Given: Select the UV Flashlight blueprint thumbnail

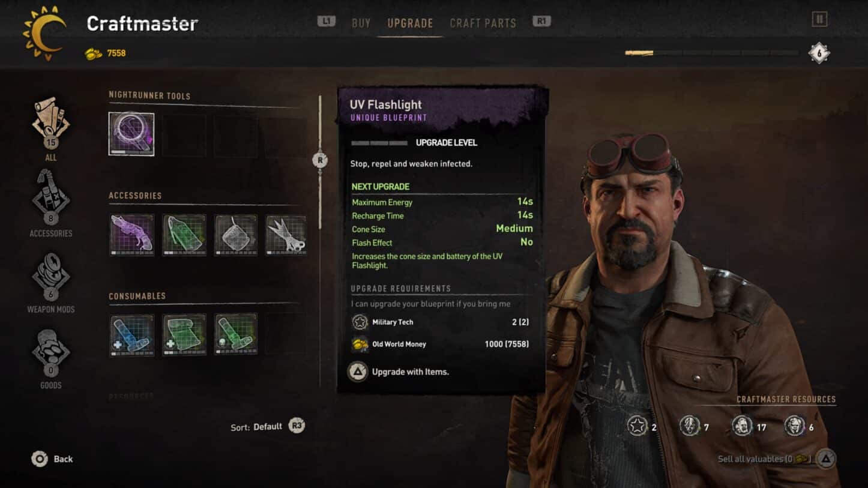Looking at the screenshot, I should coord(131,134).
